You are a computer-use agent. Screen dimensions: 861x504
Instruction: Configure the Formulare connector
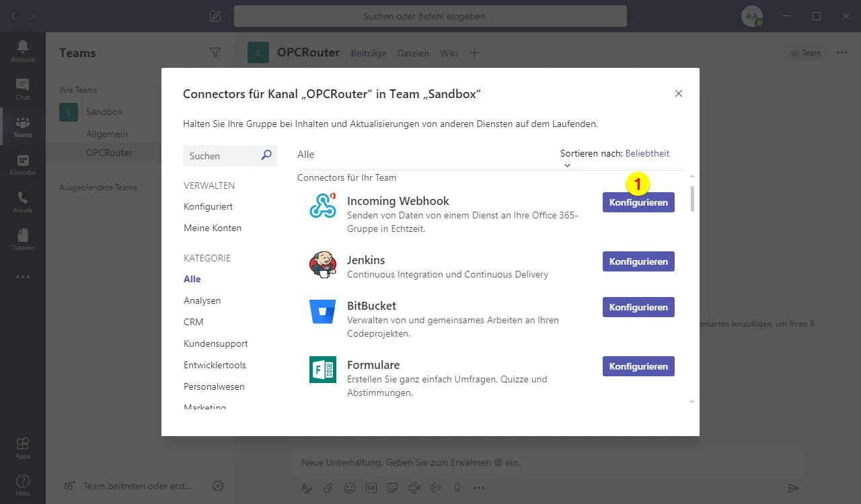[x=638, y=366]
